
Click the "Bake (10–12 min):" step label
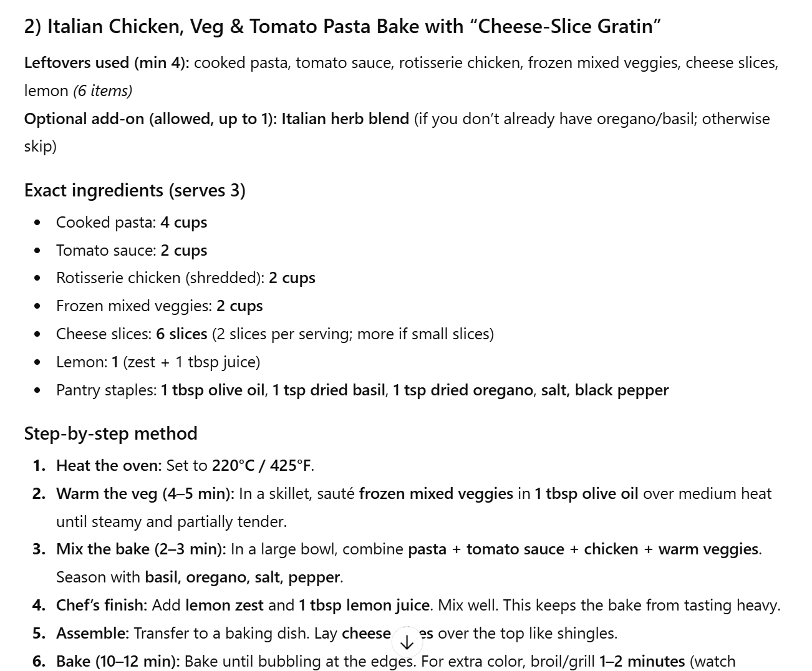tap(118, 661)
